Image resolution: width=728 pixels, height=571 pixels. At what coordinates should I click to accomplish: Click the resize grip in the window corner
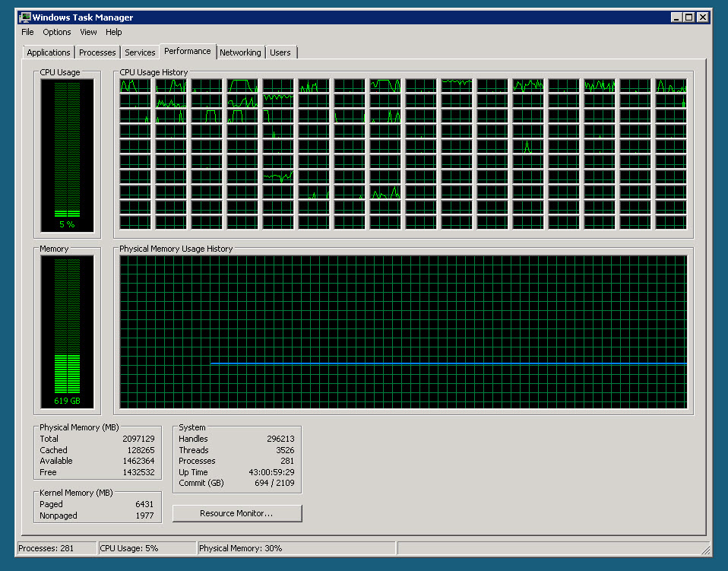coord(706,550)
